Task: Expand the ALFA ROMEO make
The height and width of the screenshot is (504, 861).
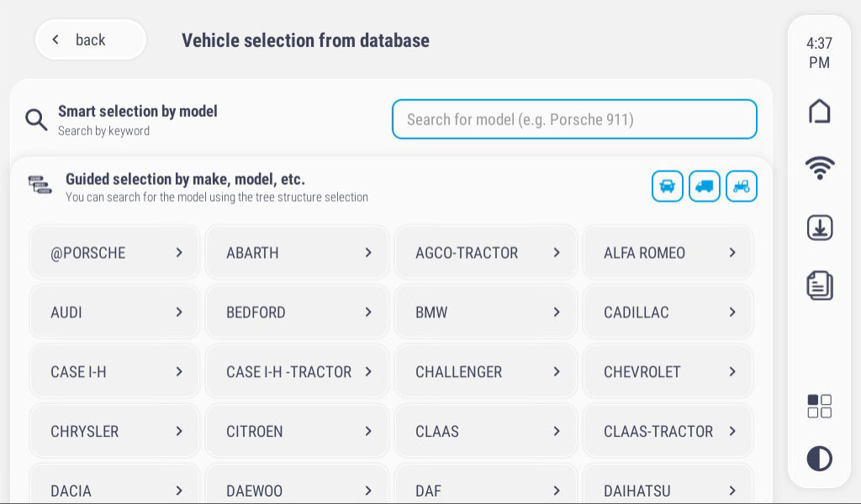Action: pos(668,253)
